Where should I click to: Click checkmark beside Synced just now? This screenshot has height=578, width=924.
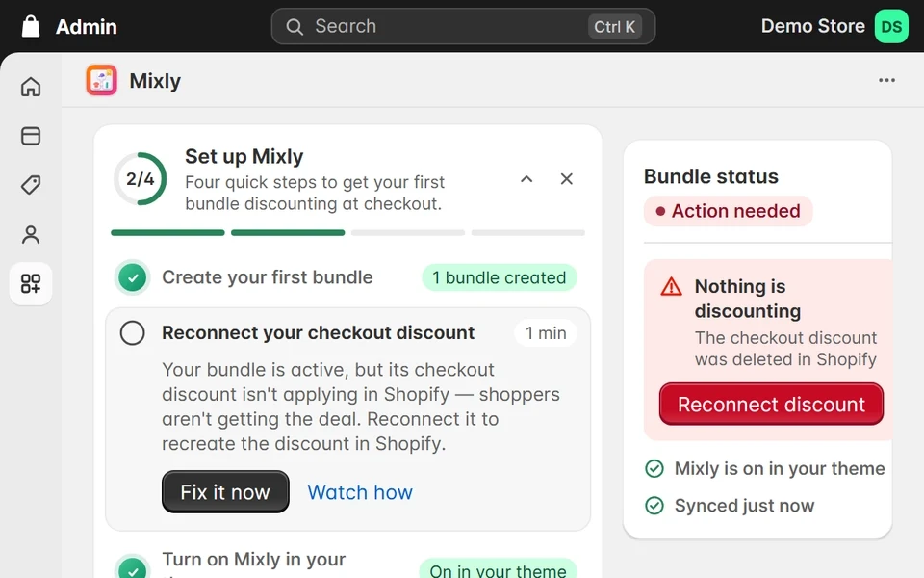[654, 506]
